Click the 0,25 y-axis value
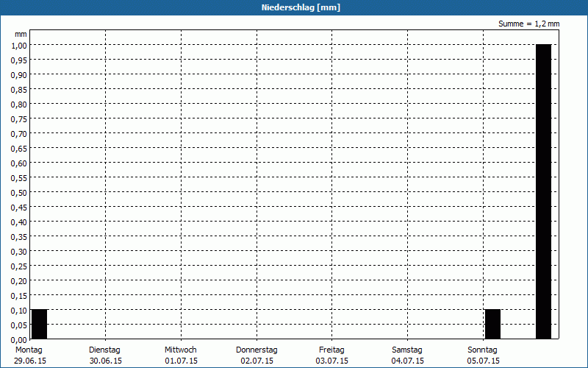The image size is (588, 368). (x=19, y=266)
